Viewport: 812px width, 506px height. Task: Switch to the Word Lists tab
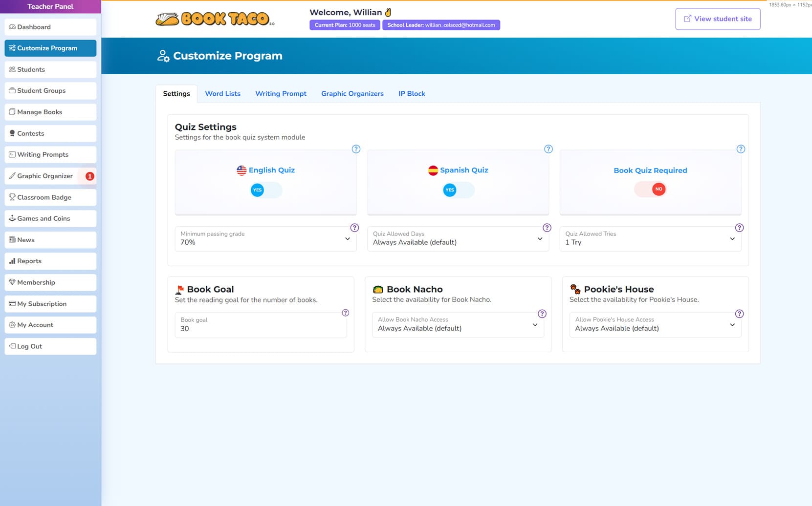222,94
